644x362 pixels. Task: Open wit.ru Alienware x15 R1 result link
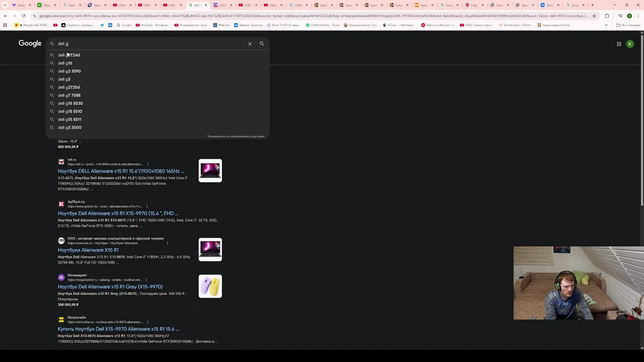tap(121, 171)
